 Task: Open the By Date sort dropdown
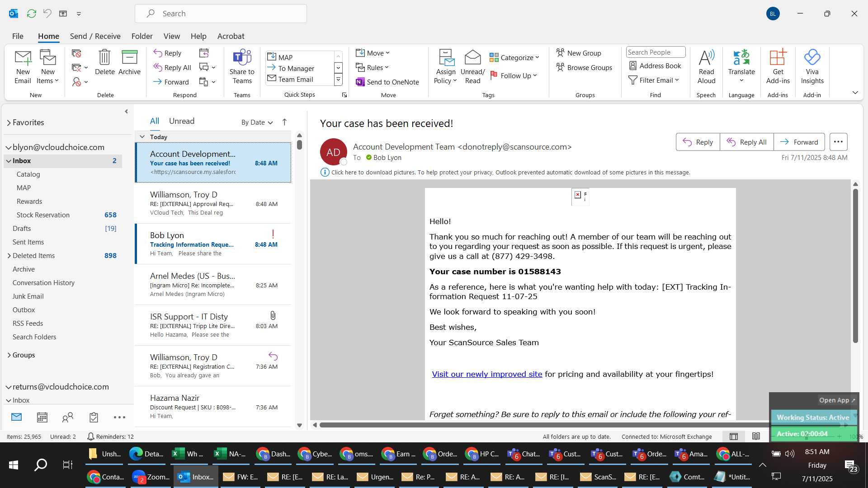pos(257,122)
